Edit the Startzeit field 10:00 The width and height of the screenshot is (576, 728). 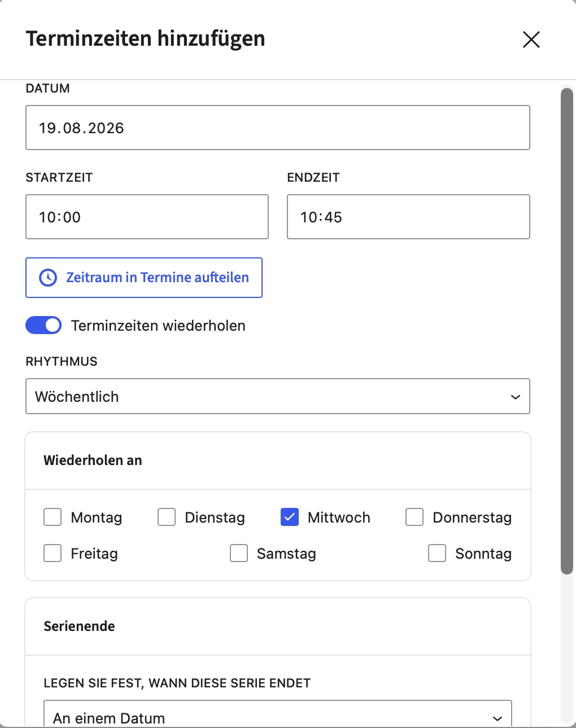pos(147,217)
